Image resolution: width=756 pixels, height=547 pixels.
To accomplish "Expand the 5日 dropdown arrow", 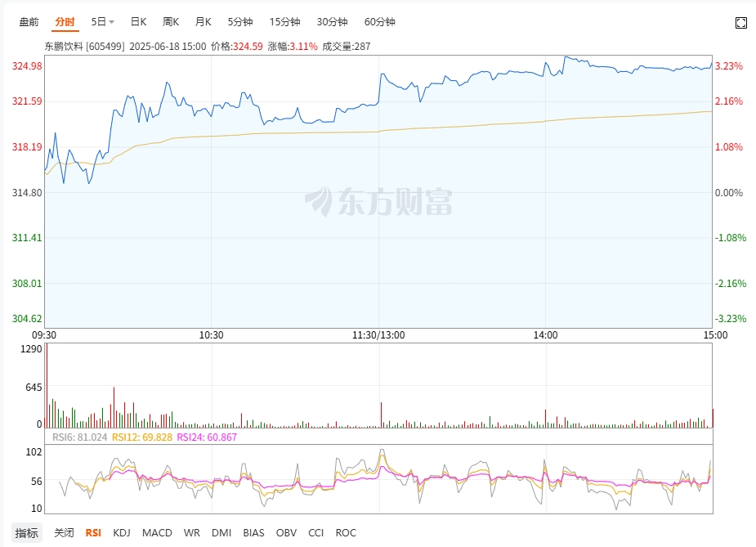I will click(x=111, y=22).
